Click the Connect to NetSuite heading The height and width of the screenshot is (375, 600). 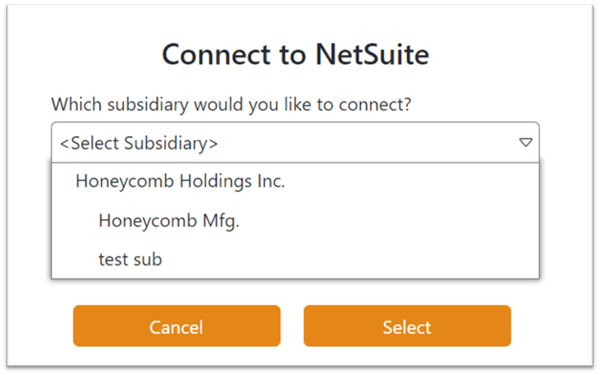(295, 54)
